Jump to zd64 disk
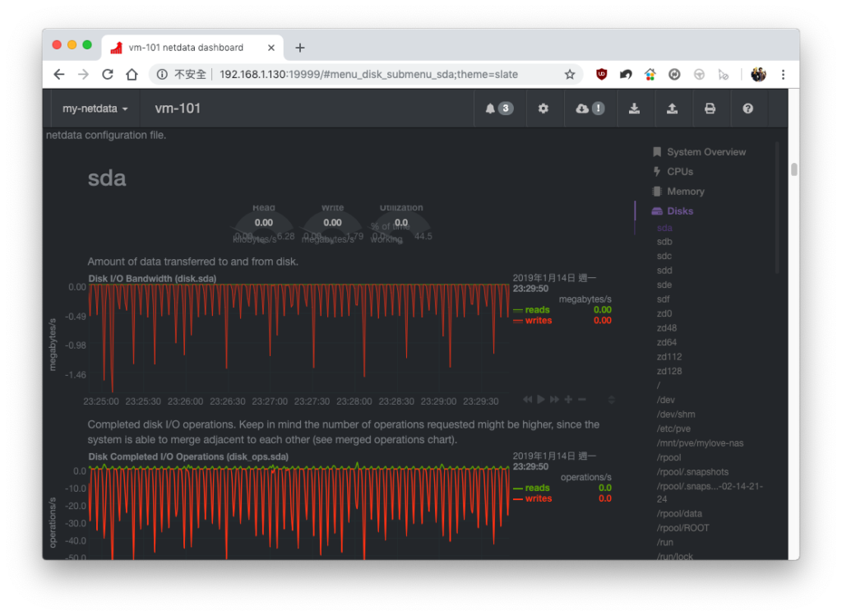Image resolution: width=842 pixels, height=616 pixels. tap(666, 342)
